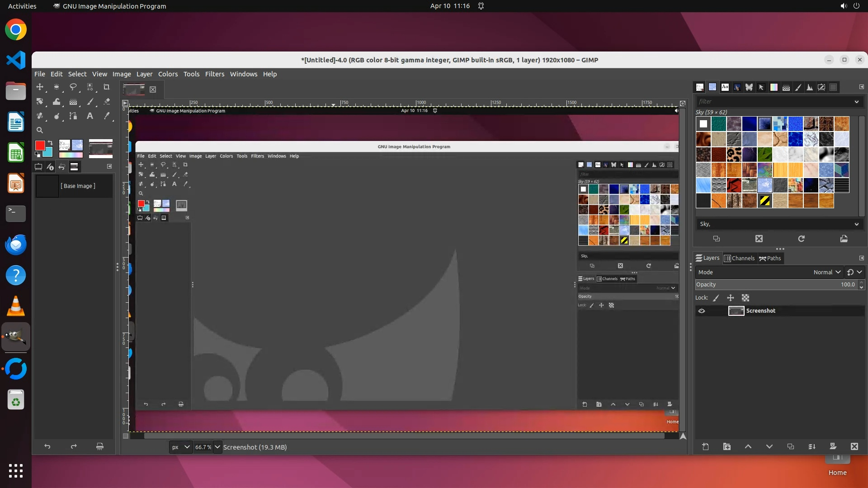Toggle lock alpha channel checkerboard icon
The height and width of the screenshot is (488, 868).
pyautogui.click(x=745, y=298)
